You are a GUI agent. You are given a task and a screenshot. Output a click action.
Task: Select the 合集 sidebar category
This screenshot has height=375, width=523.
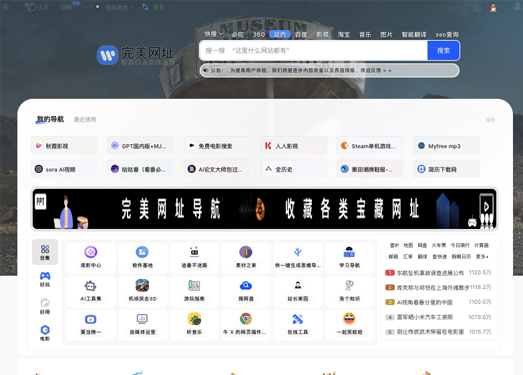click(45, 252)
